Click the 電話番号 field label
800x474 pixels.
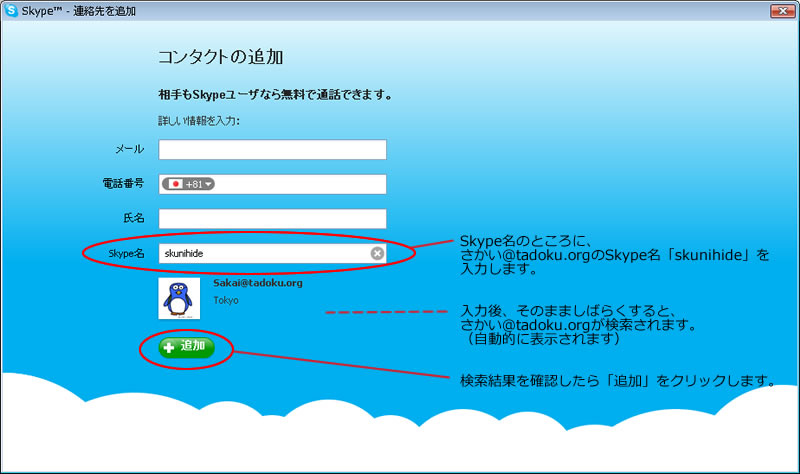(x=124, y=184)
